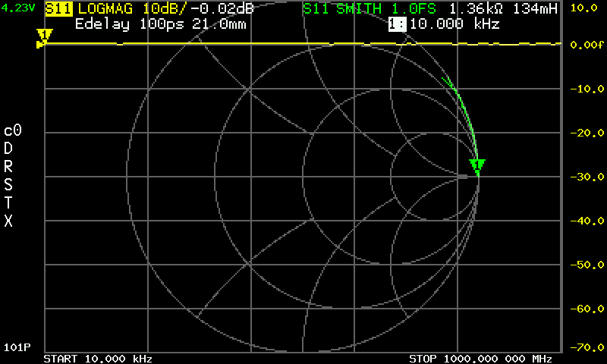Viewport: 607px width, 364px height.
Task: Tap the X calibration status letter
Action: point(8,221)
